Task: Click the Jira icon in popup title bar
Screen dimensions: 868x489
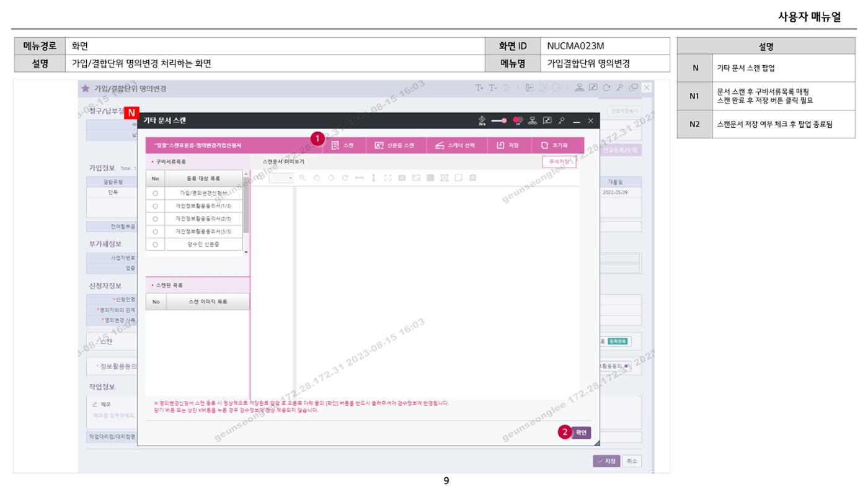Action: point(482,120)
